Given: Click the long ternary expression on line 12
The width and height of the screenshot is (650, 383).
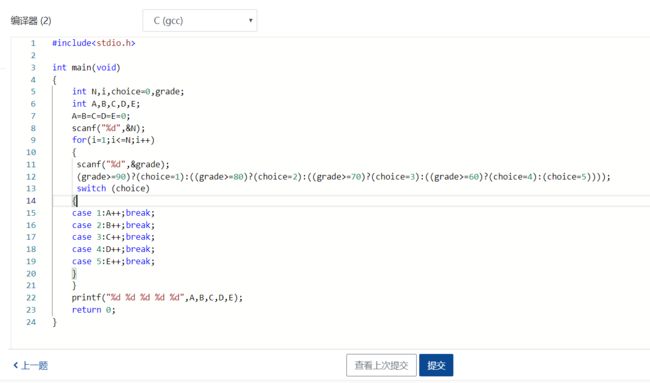Looking at the screenshot, I should (344, 177).
